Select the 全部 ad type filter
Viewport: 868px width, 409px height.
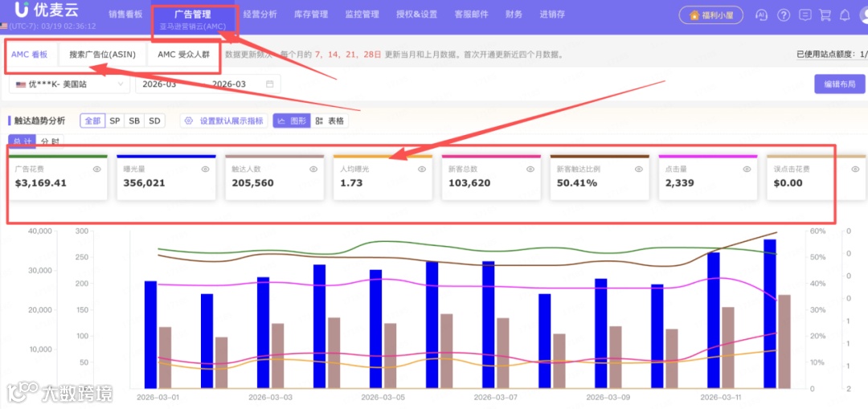tap(92, 121)
